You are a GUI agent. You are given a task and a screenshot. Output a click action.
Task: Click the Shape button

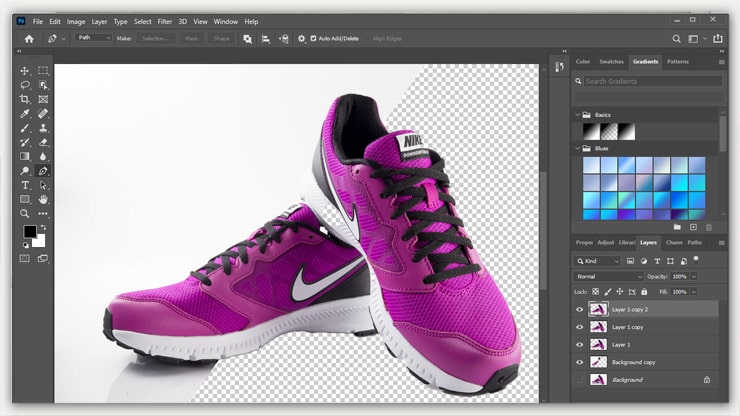(221, 38)
